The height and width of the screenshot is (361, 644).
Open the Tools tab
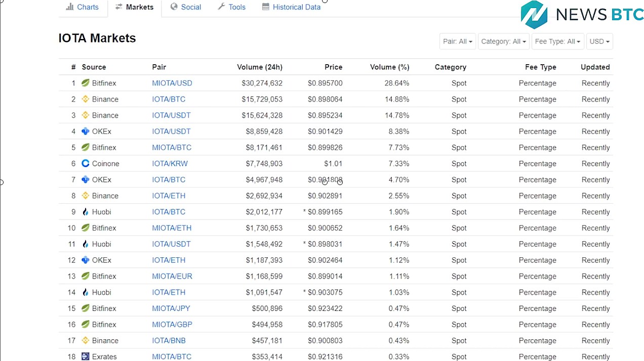(232, 7)
